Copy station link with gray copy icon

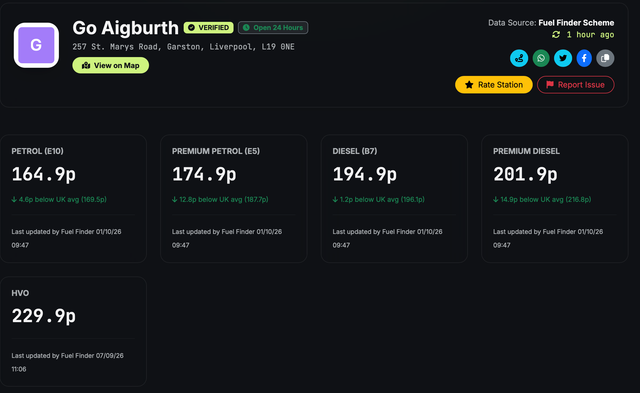[605, 58]
